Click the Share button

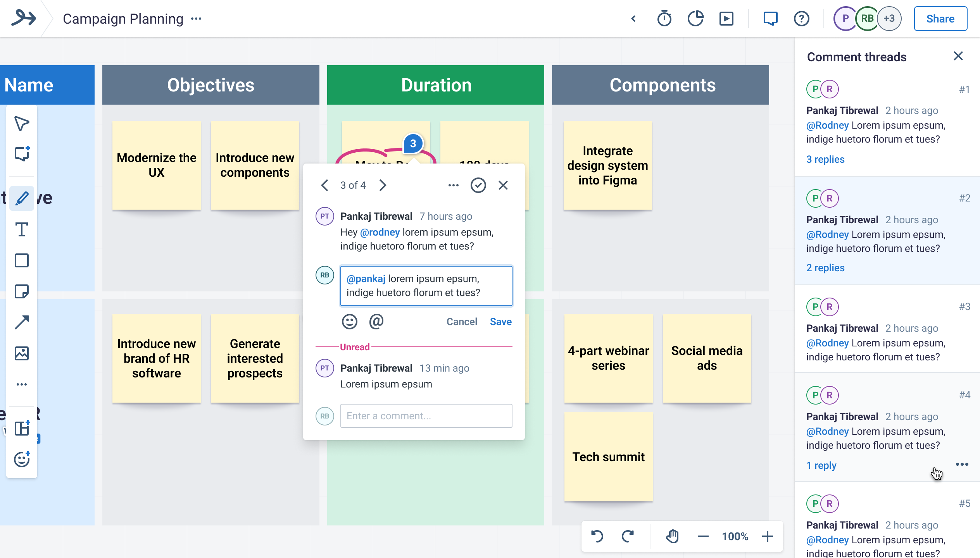point(940,19)
